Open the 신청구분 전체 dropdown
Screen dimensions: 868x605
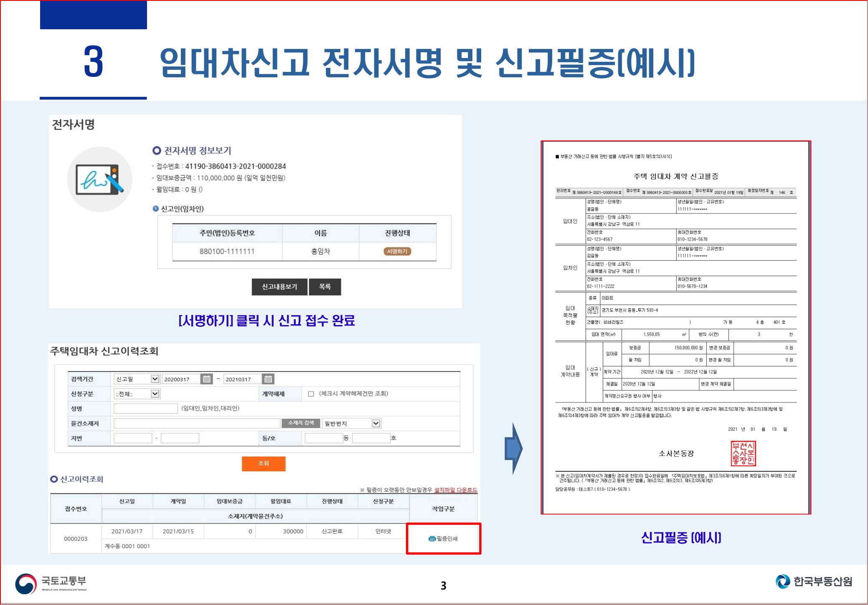coord(155,394)
